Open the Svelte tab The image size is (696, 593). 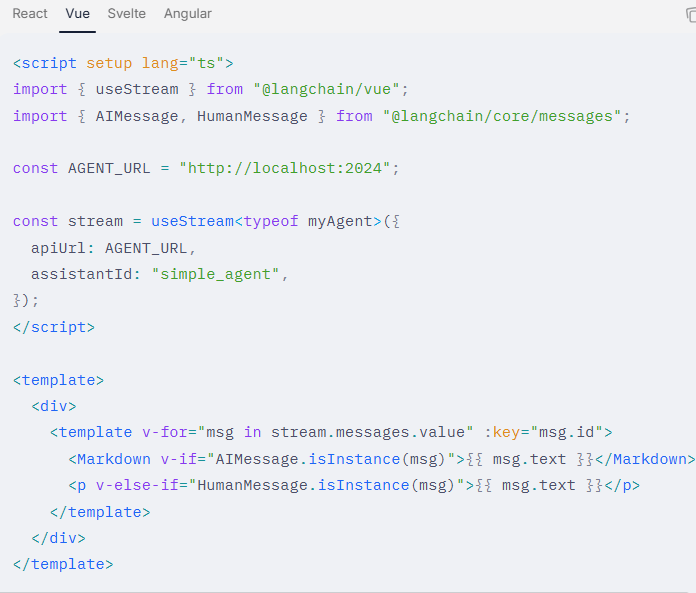127,14
